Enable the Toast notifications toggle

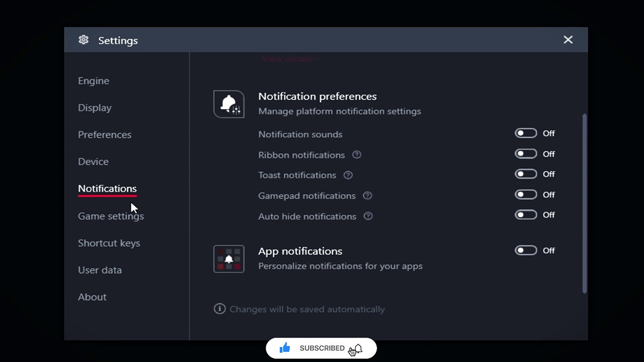526,174
